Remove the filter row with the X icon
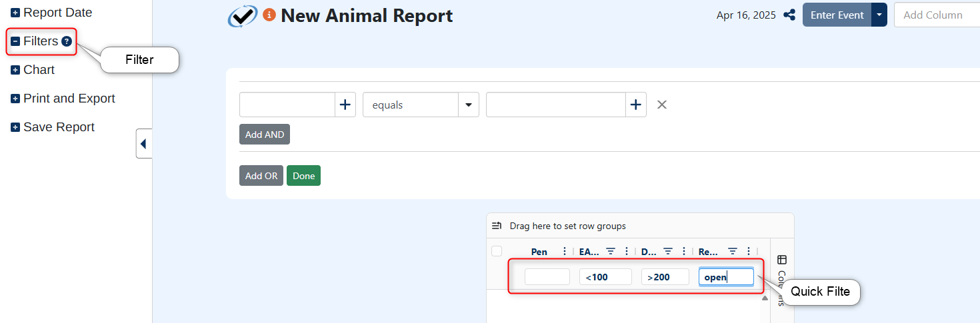 (x=662, y=105)
